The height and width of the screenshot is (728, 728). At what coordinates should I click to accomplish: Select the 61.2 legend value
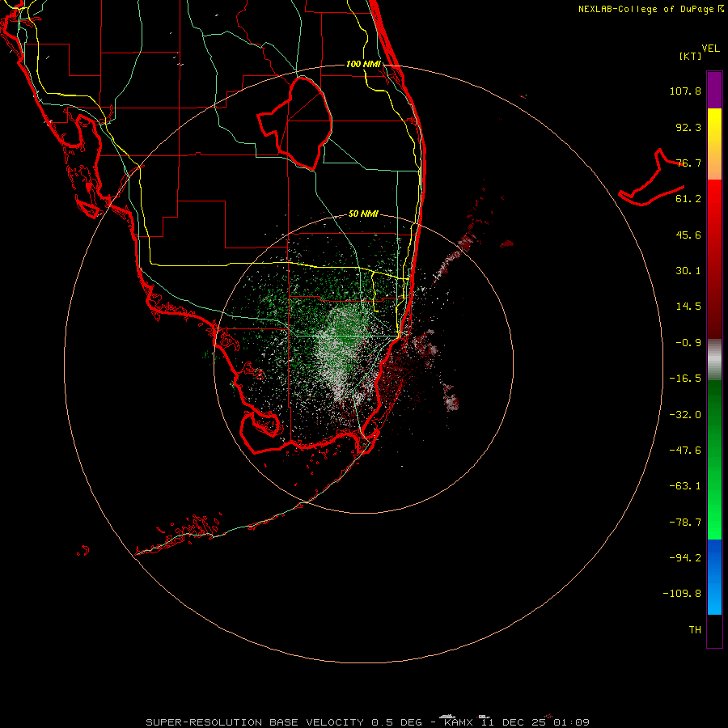688,199
